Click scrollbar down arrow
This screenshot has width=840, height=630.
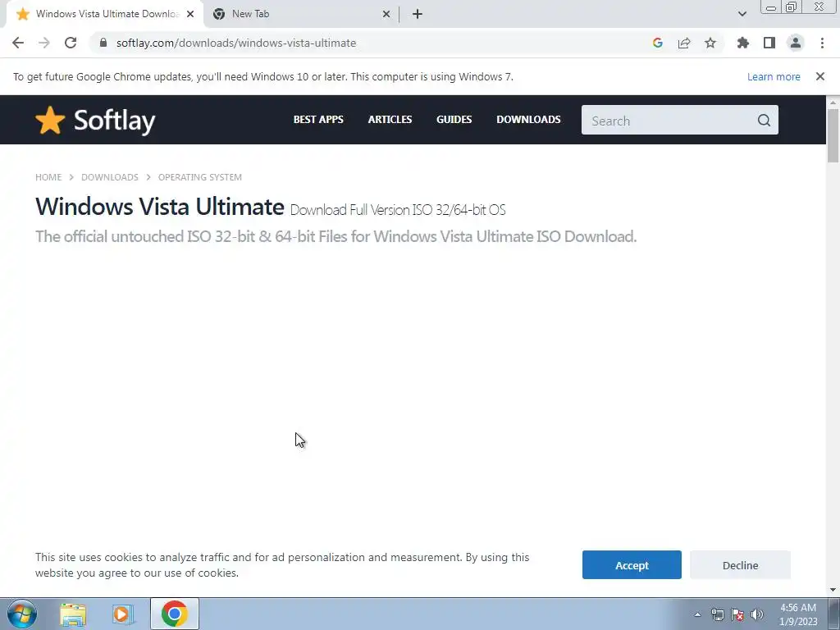833,590
